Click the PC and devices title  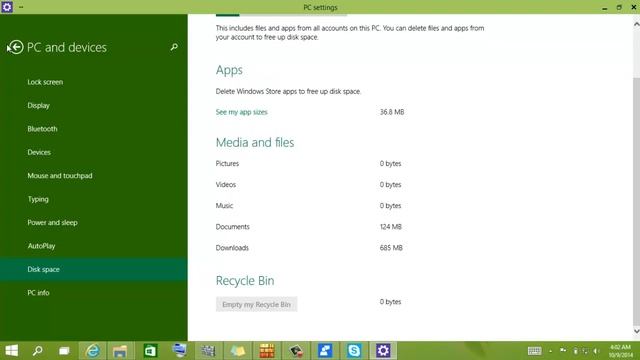[67, 47]
